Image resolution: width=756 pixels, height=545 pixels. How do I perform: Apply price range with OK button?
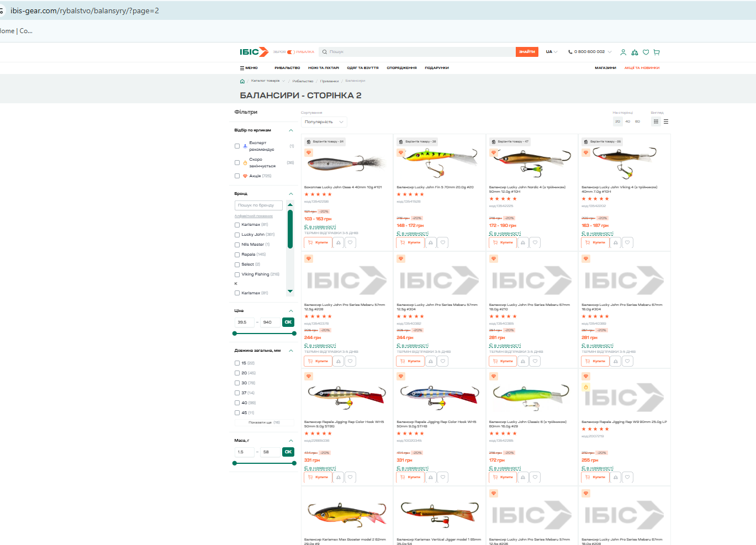(288, 322)
